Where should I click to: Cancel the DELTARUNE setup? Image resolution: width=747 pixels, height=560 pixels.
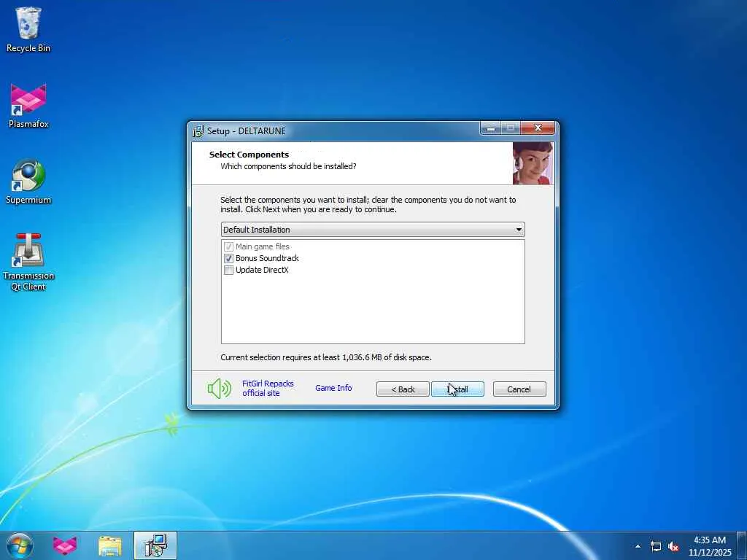(519, 389)
